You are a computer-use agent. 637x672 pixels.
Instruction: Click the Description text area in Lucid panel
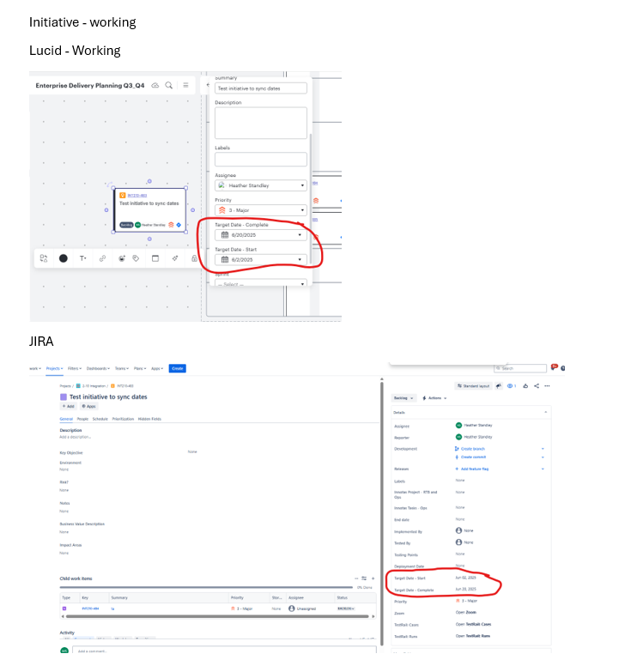[261, 123]
